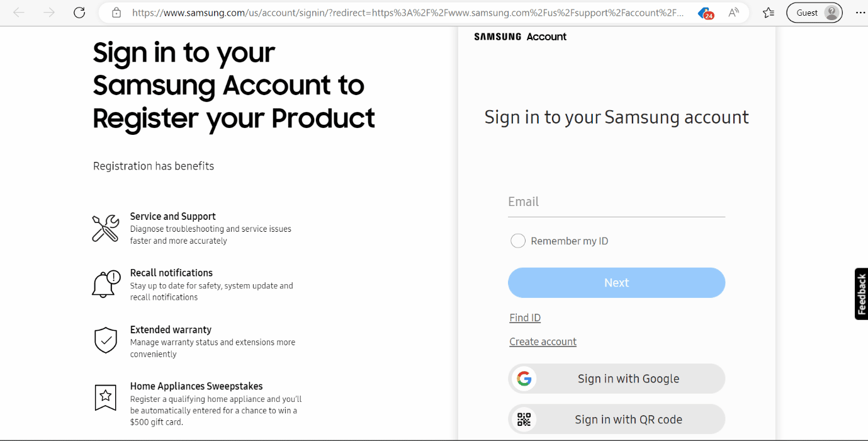Refresh the current page

click(79, 12)
